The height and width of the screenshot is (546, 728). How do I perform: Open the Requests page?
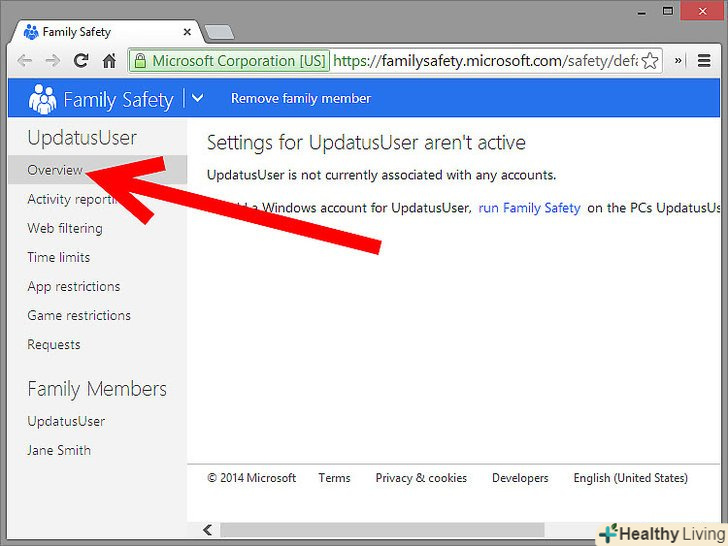54,344
